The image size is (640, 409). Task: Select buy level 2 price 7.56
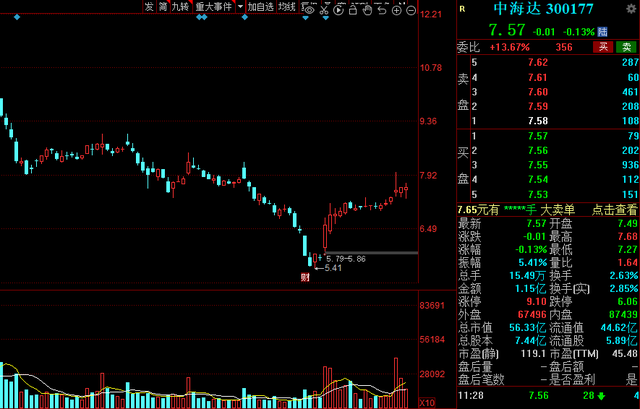coord(538,150)
